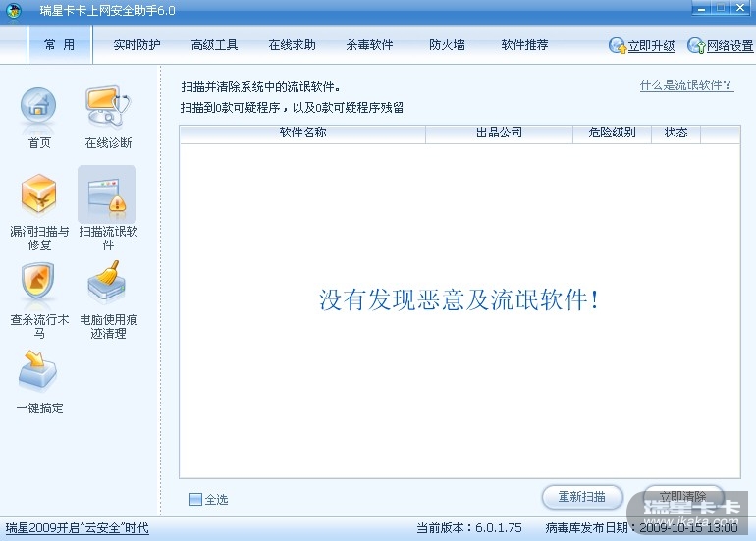Close the 瑞星卡卡 window

pyautogui.click(x=740, y=8)
